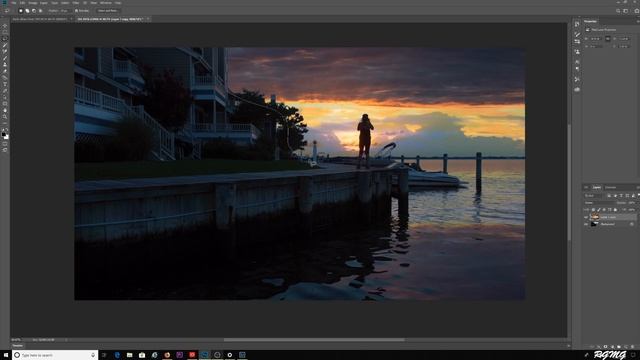Open status bar info arrow
Viewport: 640px width, 360px height.
66,340
